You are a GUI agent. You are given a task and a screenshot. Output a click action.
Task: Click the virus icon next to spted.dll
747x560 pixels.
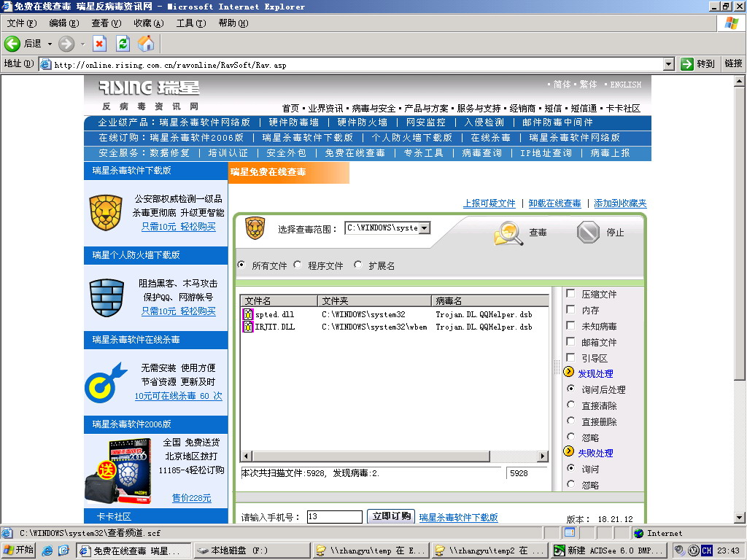248,314
